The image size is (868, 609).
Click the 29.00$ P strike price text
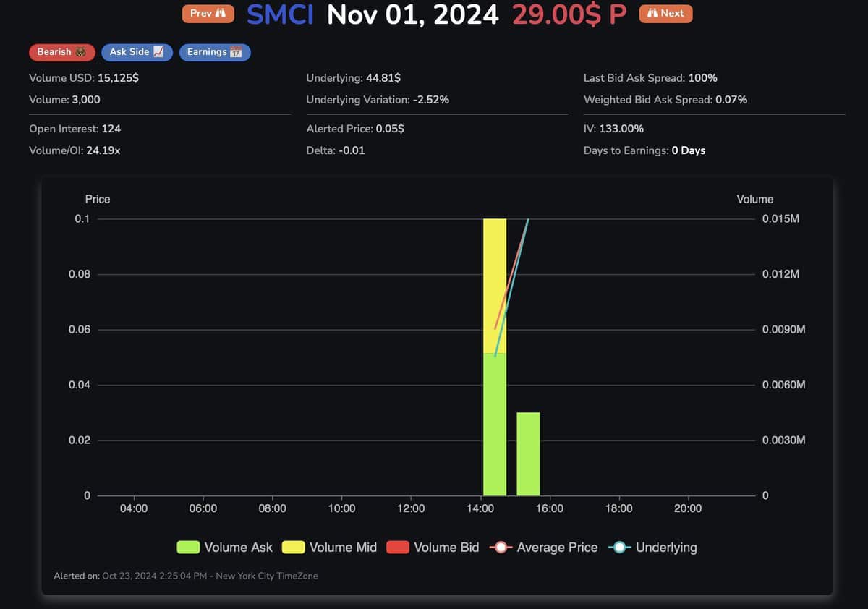569,14
